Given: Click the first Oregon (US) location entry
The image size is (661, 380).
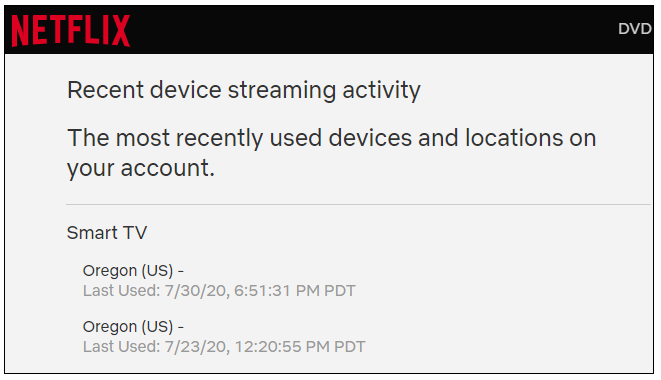Looking at the screenshot, I should pos(133,270).
